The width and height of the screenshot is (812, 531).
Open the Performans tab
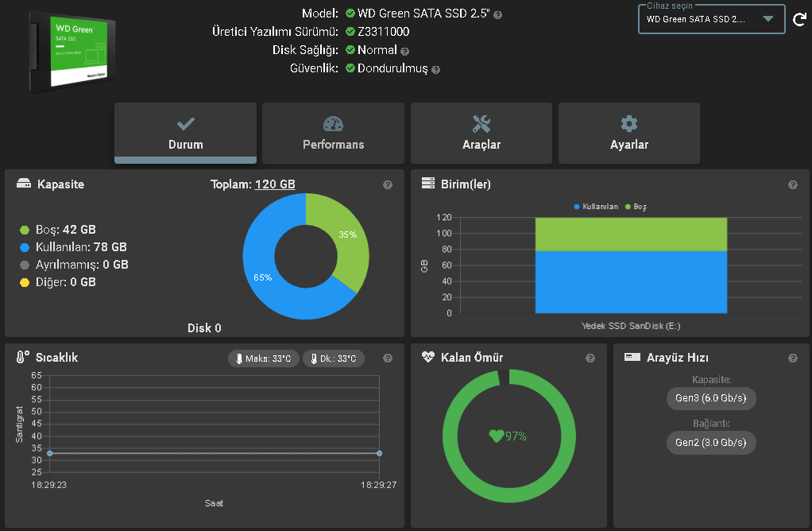tap(333, 133)
